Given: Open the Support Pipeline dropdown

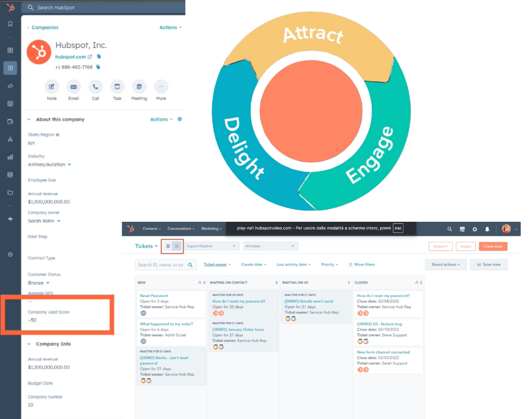Looking at the screenshot, I should pyautogui.click(x=211, y=246).
